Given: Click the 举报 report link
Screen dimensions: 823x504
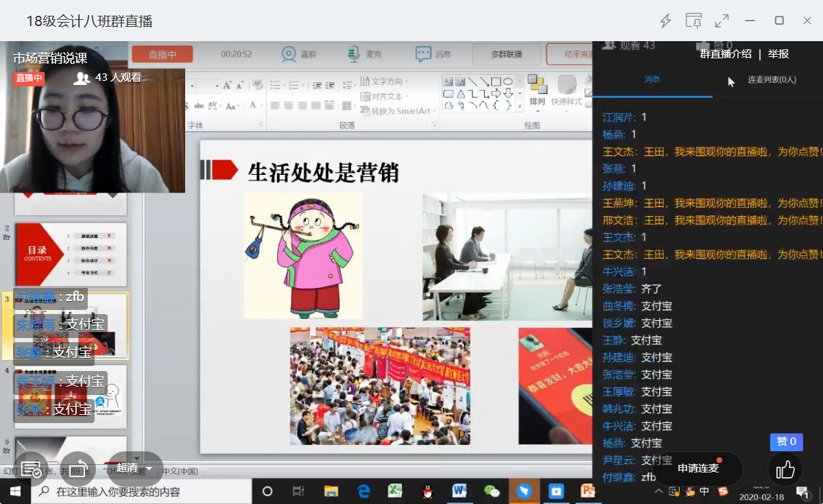Looking at the screenshot, I should point(778,54).
